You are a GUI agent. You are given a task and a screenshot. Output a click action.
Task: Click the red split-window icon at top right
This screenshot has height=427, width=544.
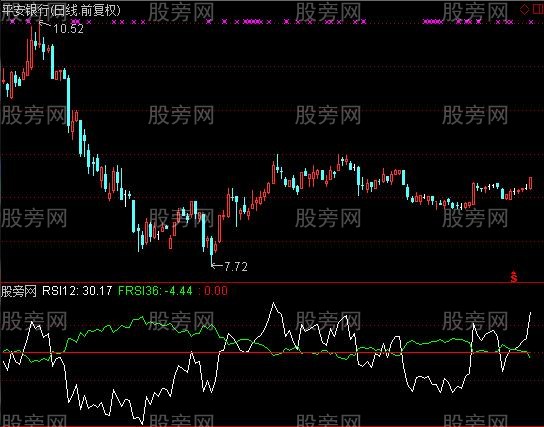538,9
